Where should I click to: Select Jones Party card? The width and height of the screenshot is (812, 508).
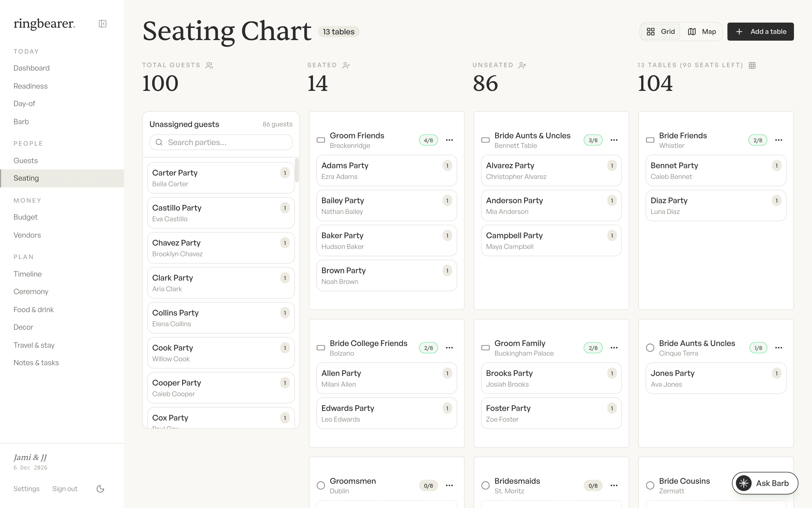(716, 378)
